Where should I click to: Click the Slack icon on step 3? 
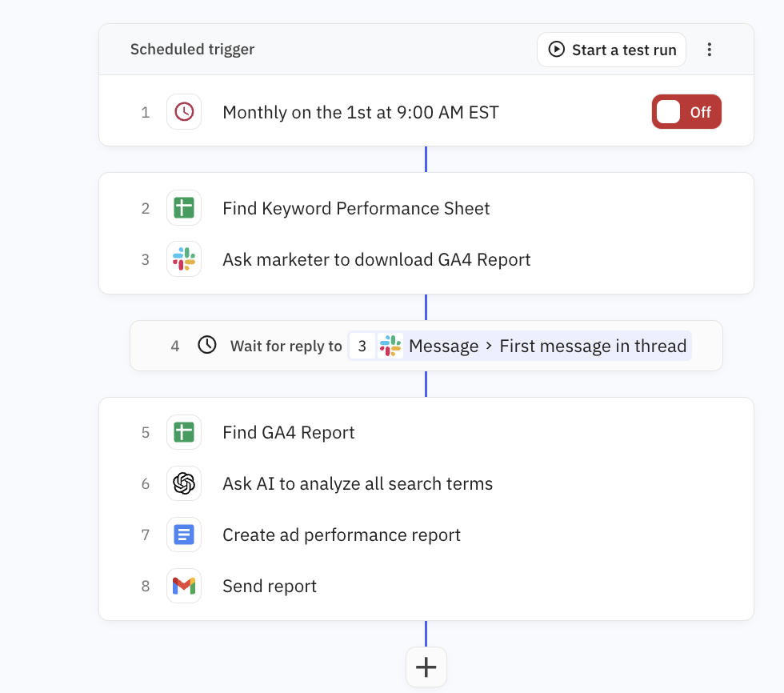[184, 259]
